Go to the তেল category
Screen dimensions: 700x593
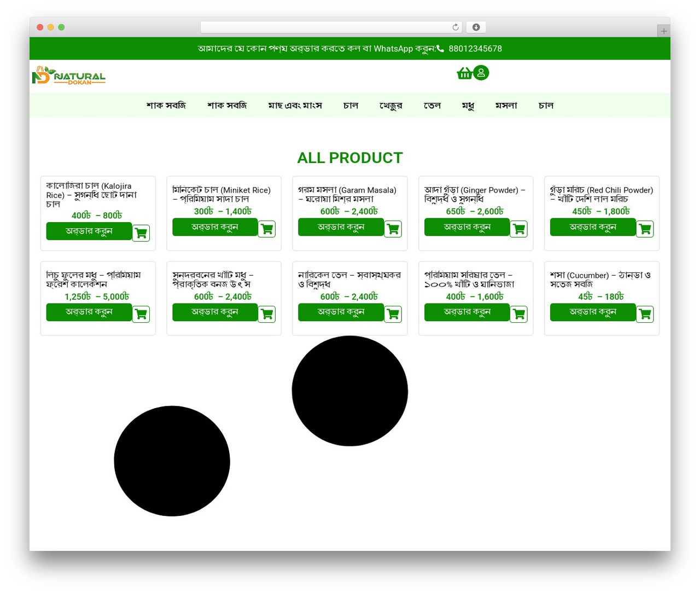432,106
